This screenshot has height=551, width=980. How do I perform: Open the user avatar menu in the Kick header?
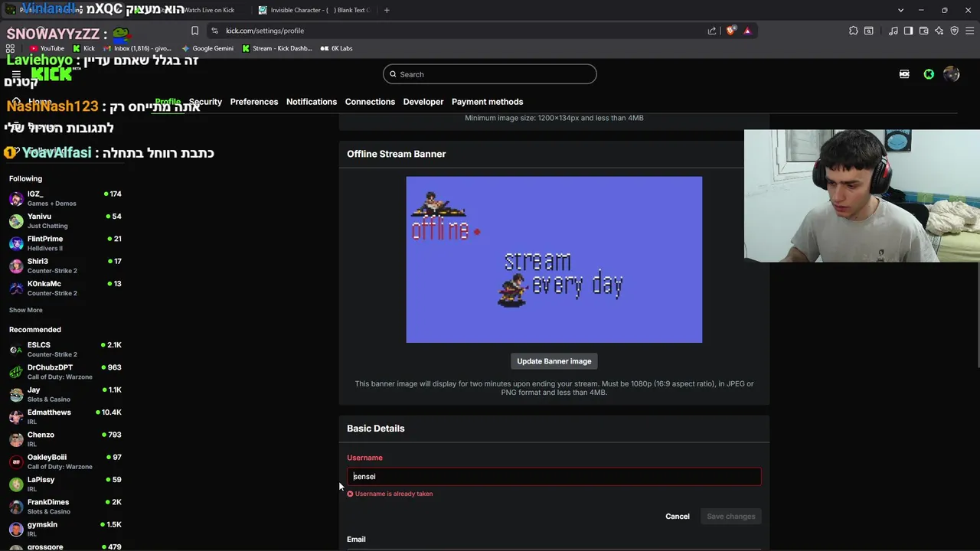pos(952,74)
